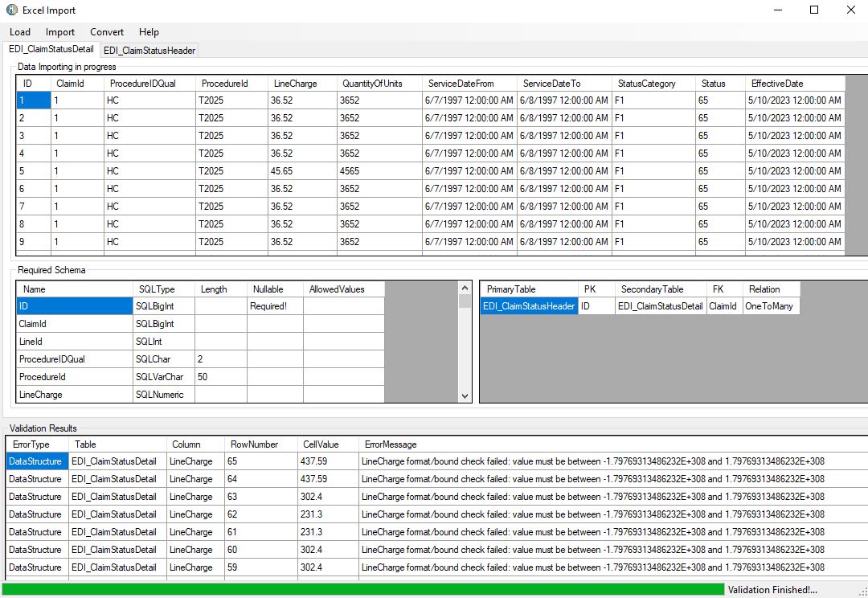
Task: Click the 'Required!' Nullable cell
Action: coord(275,306)
